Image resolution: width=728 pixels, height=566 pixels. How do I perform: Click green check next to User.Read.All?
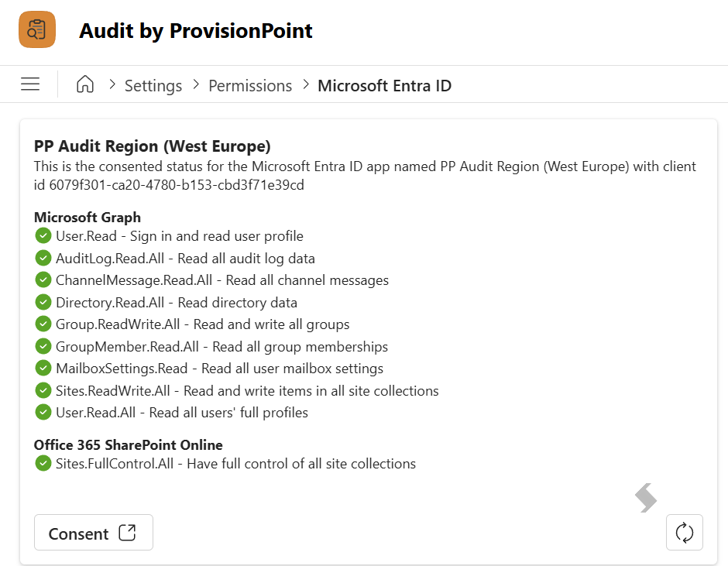click(43, 412)
